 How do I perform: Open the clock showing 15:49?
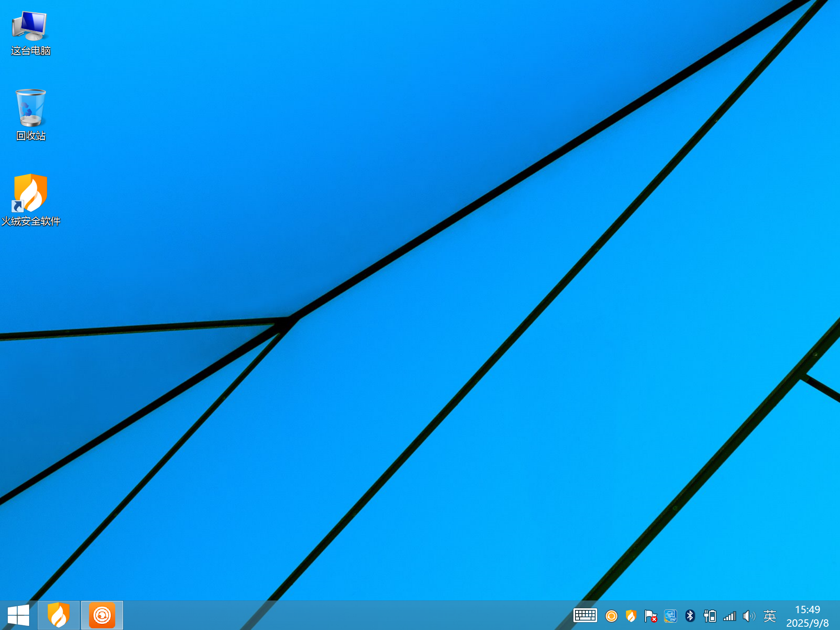pos(807,616)
